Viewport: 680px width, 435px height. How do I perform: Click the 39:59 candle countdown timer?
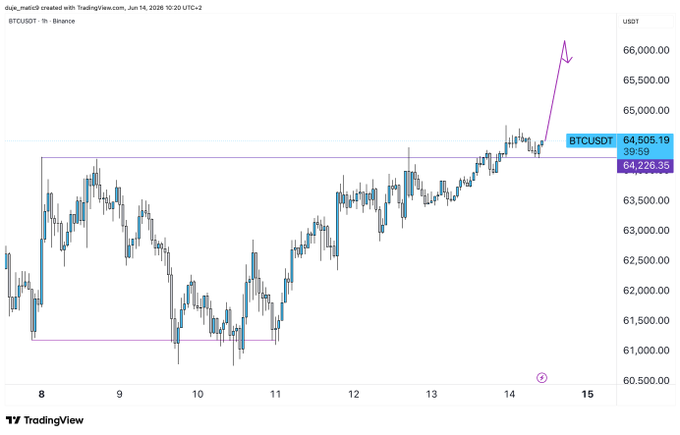[x=636, y=151]
